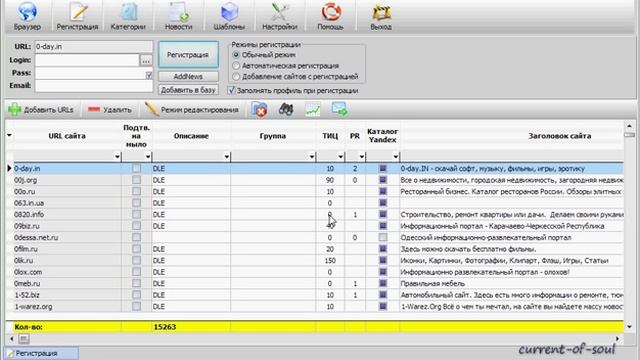Click Yandex catalog icon for 0lik.ru

click(383, 260)
